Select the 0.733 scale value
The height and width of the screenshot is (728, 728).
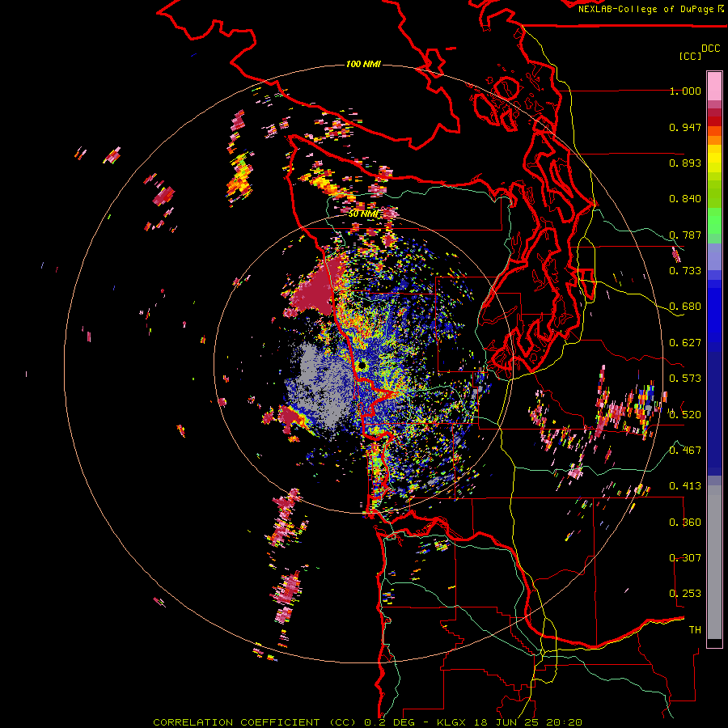click(x=685, y=271)
